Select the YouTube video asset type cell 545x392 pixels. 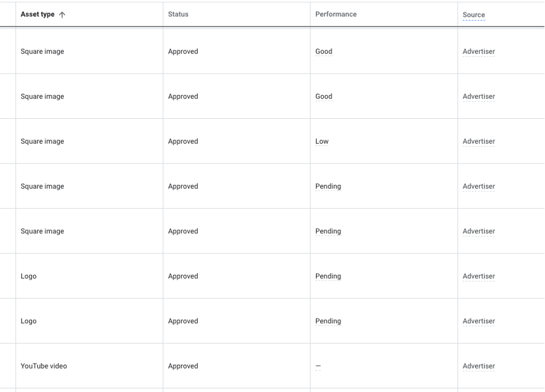click(x=44, y=366)
